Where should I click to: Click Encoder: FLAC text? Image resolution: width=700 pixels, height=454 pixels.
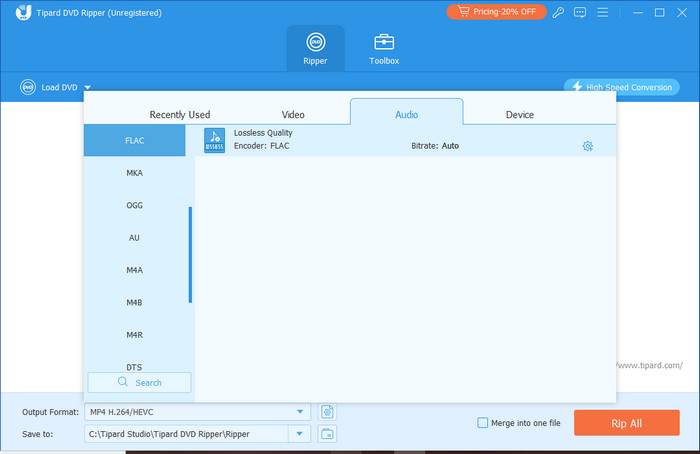(x=261, y=146)
